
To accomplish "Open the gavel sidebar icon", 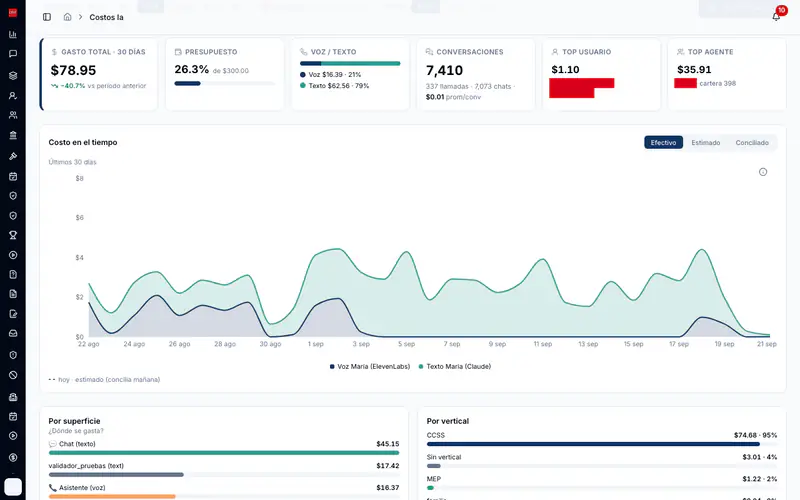I will [13, 156].
